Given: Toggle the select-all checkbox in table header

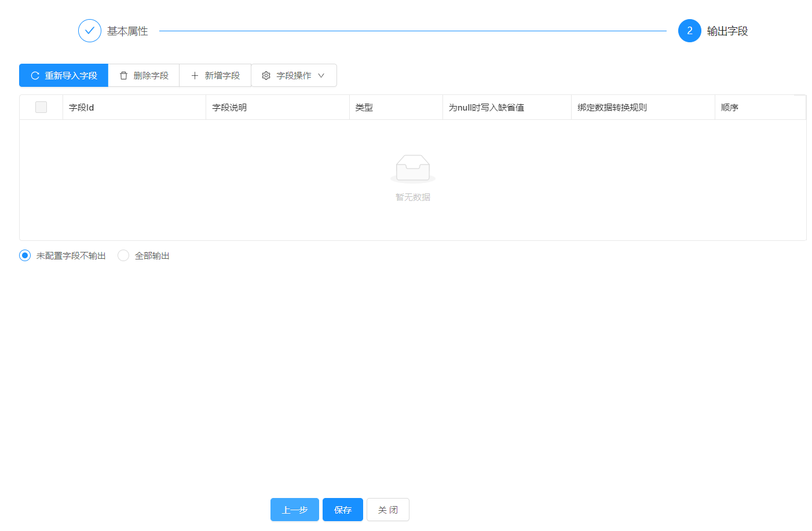Looking at the screenshot, I should tap(41, 107).
